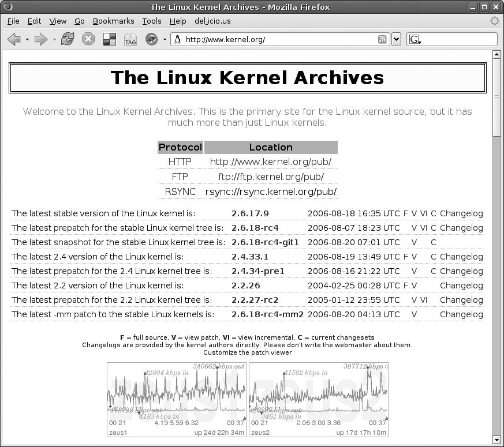This screenshot has width=504, height=447.
Task: Open Changelog for 2.2.26 row
Action: (x=461, y=286)
